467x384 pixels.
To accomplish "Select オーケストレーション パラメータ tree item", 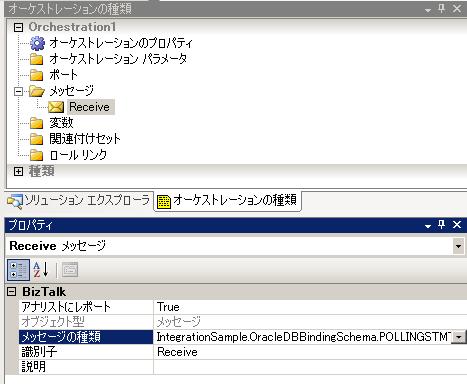I will pyautogui.click(x=118, y=59).
